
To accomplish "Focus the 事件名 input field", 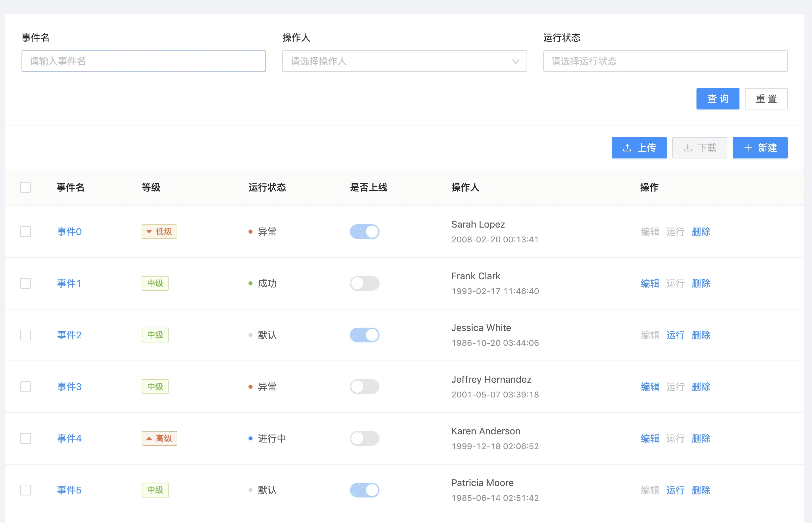I will pos(144,61).
